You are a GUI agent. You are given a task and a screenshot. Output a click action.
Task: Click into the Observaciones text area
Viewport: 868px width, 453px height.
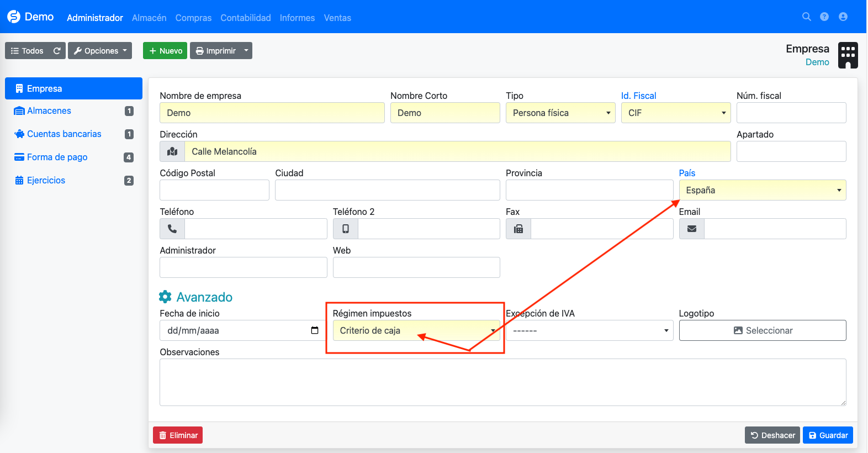pos(502,382)
